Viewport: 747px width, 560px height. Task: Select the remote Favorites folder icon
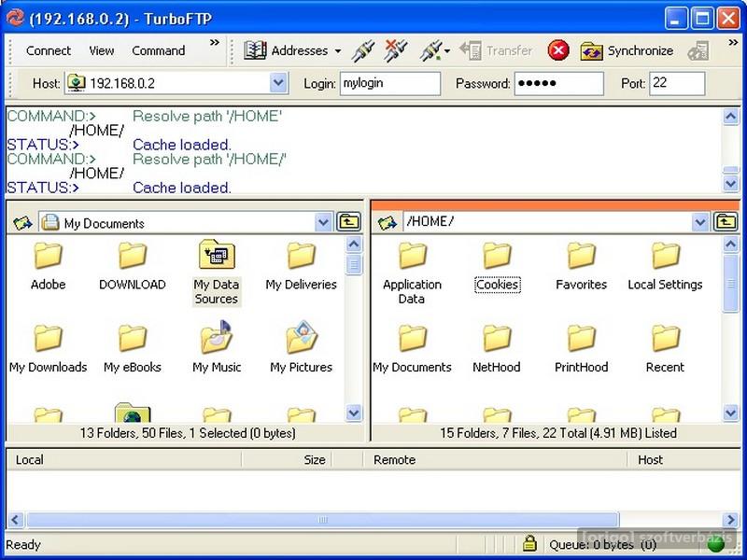(x=581, y=255)
